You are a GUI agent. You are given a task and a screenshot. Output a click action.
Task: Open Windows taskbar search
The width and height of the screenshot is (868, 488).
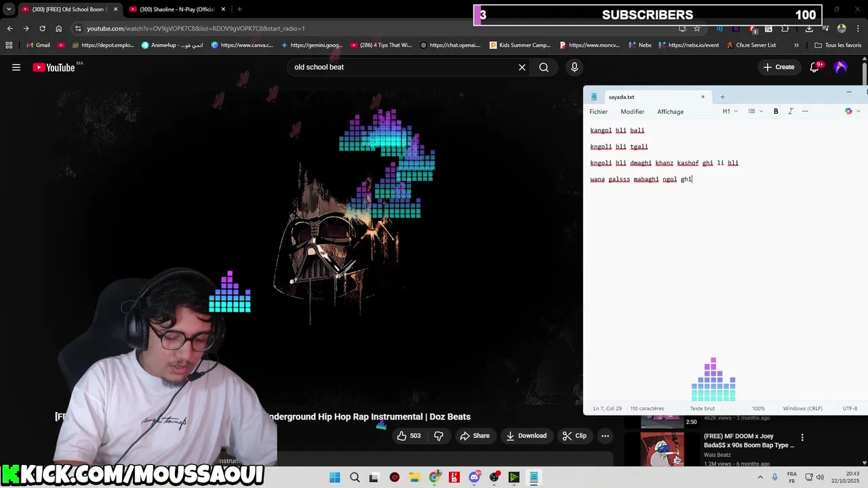(x=355, y=477)
